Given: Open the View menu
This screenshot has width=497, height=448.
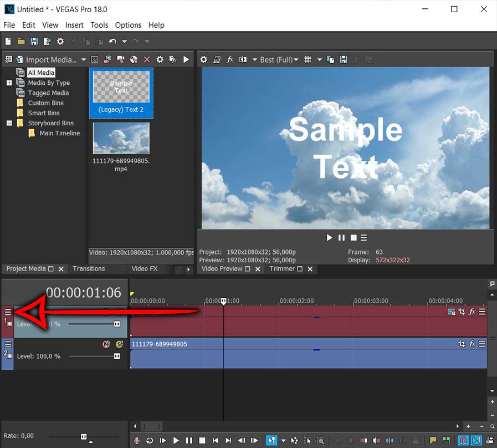Looking at the screenshot, I should (x=50, y=25).
